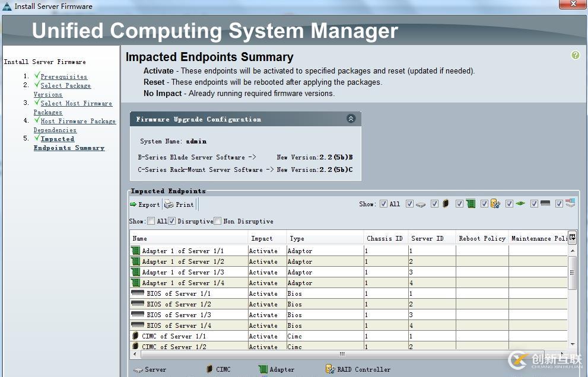The width and height of the screenshot is (588, 377).
Task: Sort by the Name column header
Action: 189,238
